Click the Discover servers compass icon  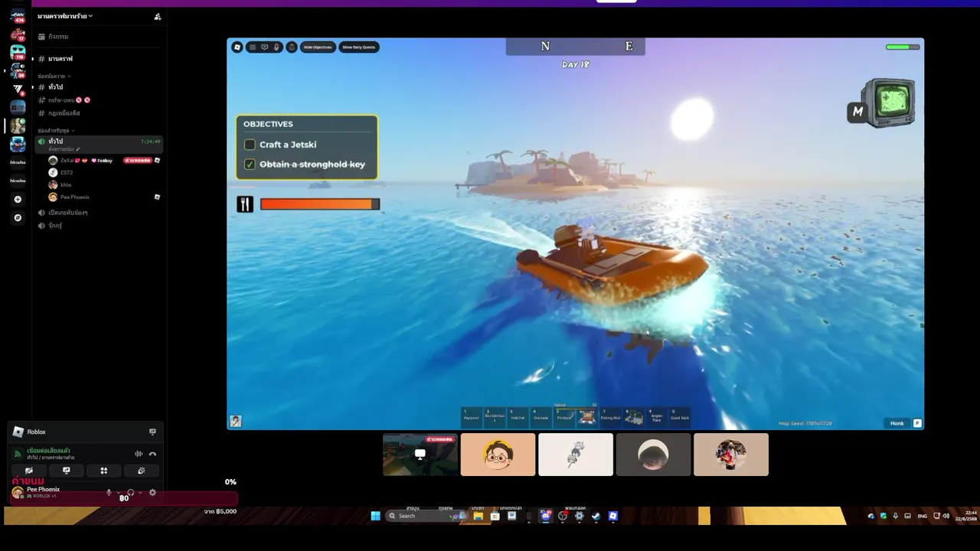pyautogui.click(x=18, y=218)
